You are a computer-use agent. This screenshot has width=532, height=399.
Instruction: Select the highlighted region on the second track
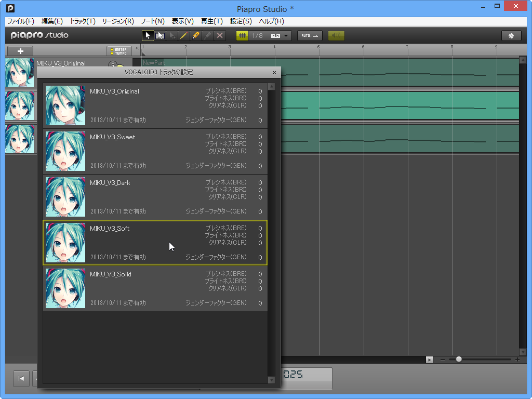400,105
